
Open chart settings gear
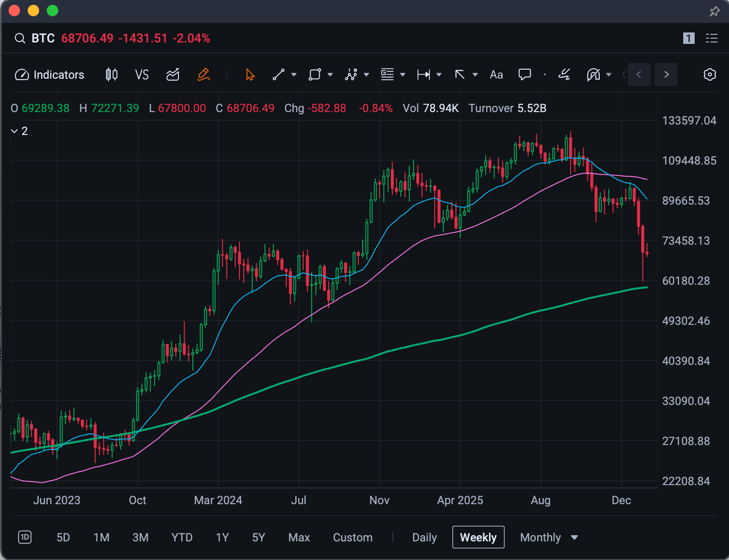tap(710, 75)
